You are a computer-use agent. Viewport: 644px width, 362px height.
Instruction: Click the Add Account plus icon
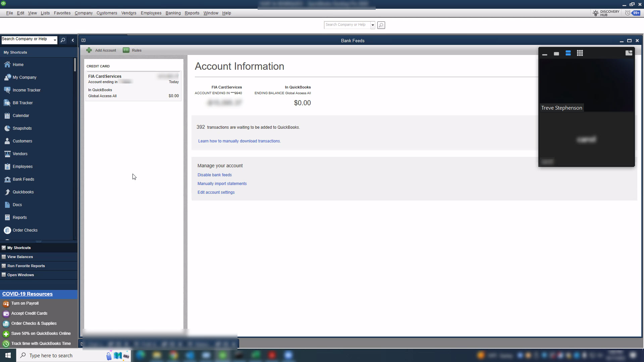(89, 50)
